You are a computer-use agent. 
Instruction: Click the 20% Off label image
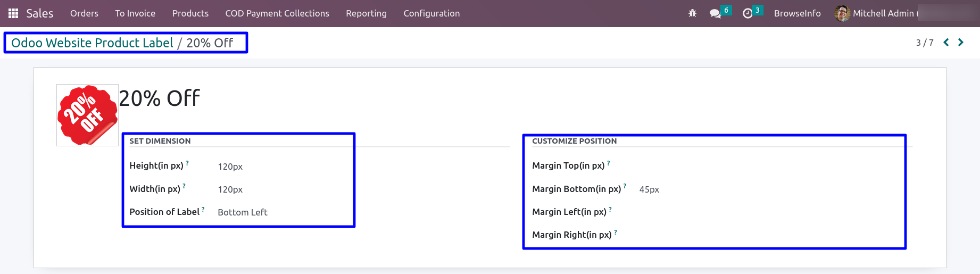click(x=87, y=115)
